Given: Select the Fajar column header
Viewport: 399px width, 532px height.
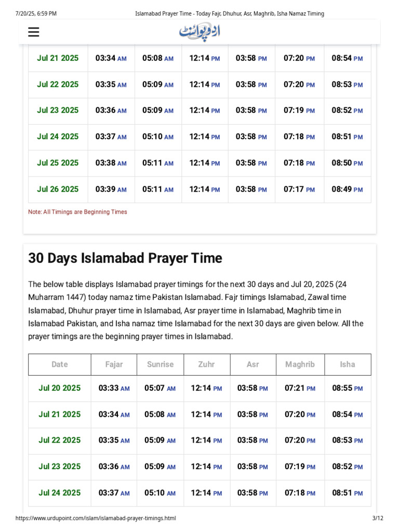Looking at the screenshot, I should tap(114, 365).
